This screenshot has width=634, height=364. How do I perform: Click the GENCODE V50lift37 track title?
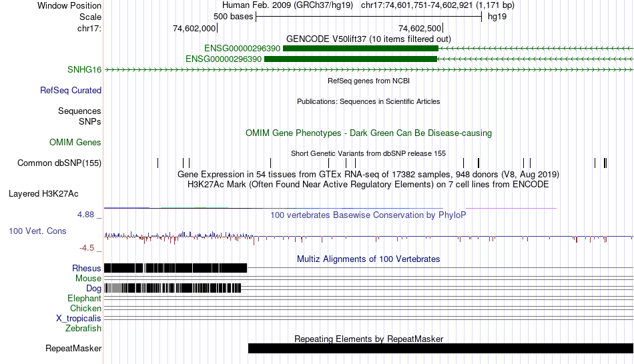[x=368, y=39]
